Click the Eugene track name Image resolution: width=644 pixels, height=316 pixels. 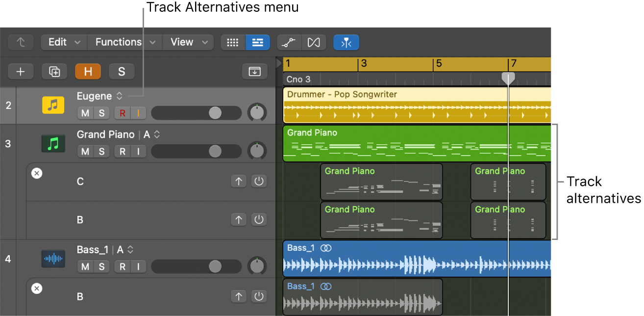click(95, 96)
